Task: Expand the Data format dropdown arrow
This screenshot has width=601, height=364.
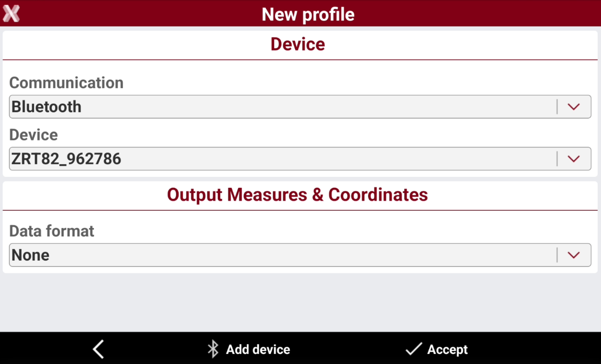Action: pyautogui.click(x=573, y=255)
